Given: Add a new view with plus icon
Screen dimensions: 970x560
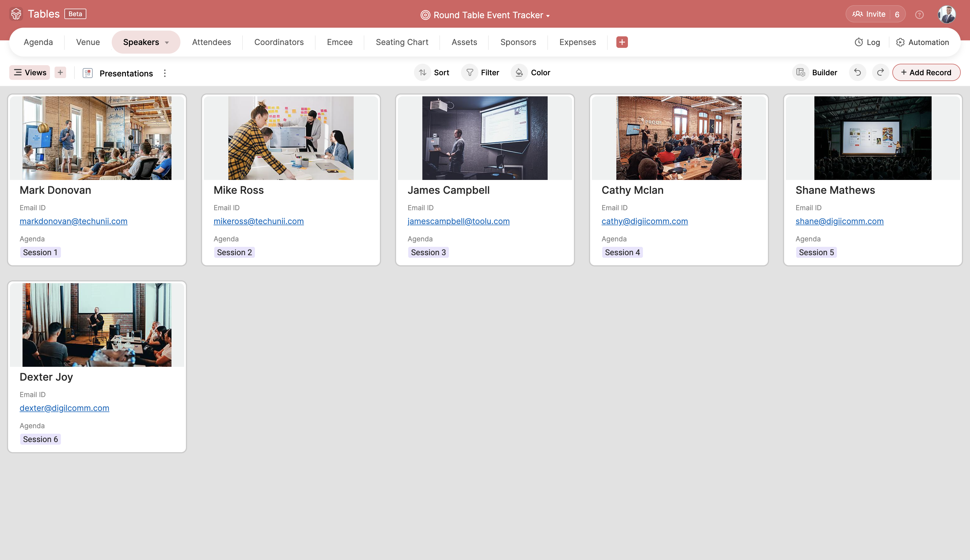Looking at the screenshot, I should pos(60,72).
